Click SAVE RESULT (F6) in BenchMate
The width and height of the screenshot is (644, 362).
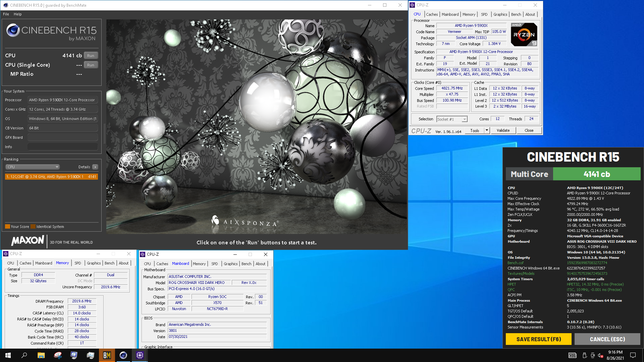[x=539, y=339]
